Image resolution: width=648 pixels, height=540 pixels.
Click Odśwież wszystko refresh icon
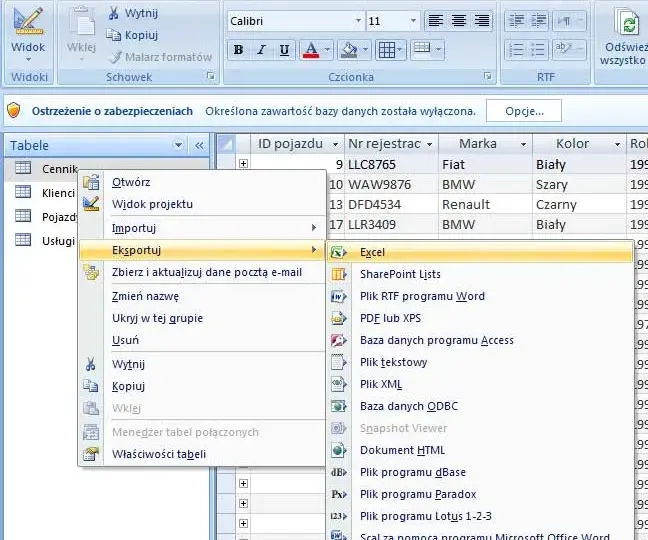628,23
